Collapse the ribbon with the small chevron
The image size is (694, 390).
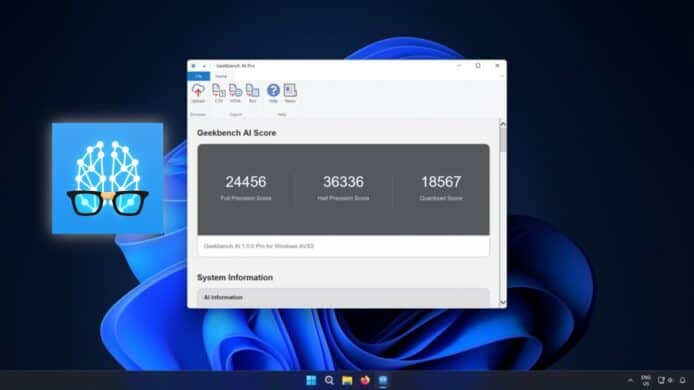[502, 76]
